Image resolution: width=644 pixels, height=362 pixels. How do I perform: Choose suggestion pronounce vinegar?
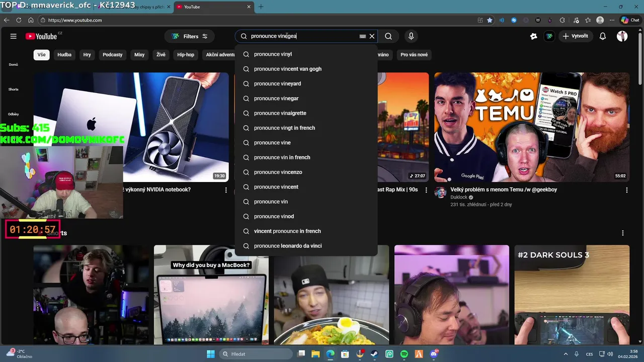click(x=306, y=99)
